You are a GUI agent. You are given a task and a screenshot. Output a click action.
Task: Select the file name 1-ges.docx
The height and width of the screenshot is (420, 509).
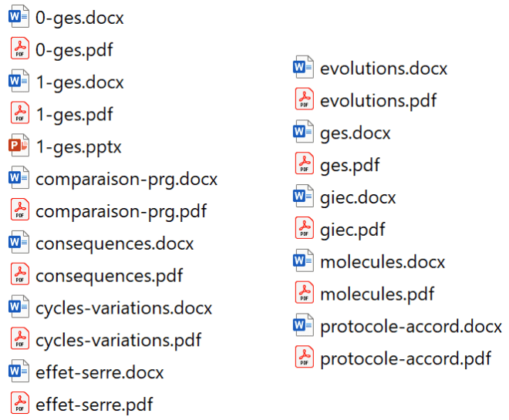79,82
